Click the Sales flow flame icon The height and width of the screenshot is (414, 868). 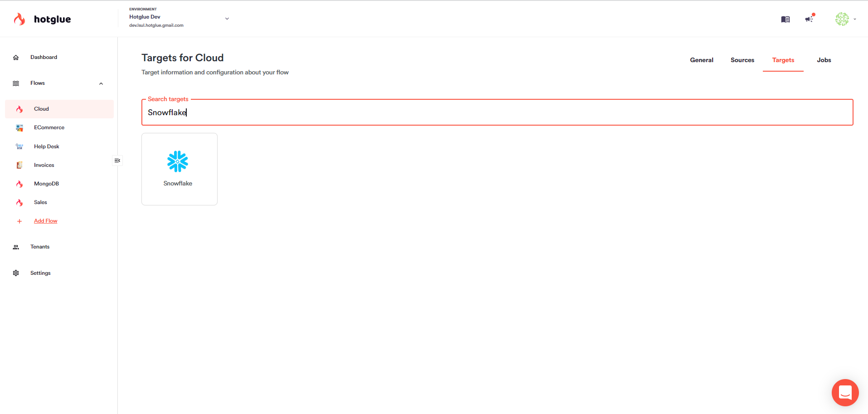point(19,203)
